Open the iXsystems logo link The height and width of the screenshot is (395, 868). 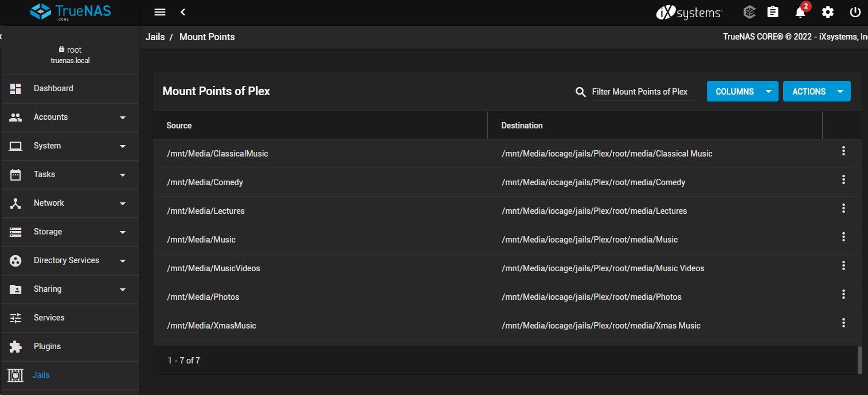[x=689, y=12]
